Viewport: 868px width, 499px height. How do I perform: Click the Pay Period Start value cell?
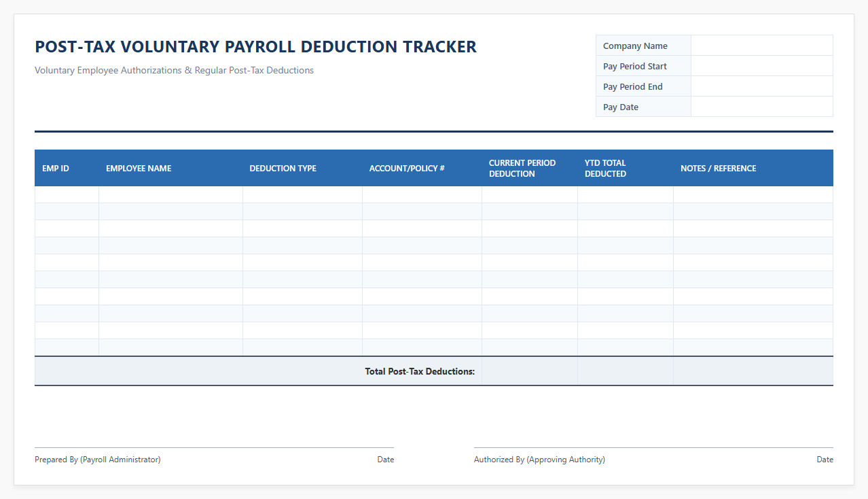[762, 66]
